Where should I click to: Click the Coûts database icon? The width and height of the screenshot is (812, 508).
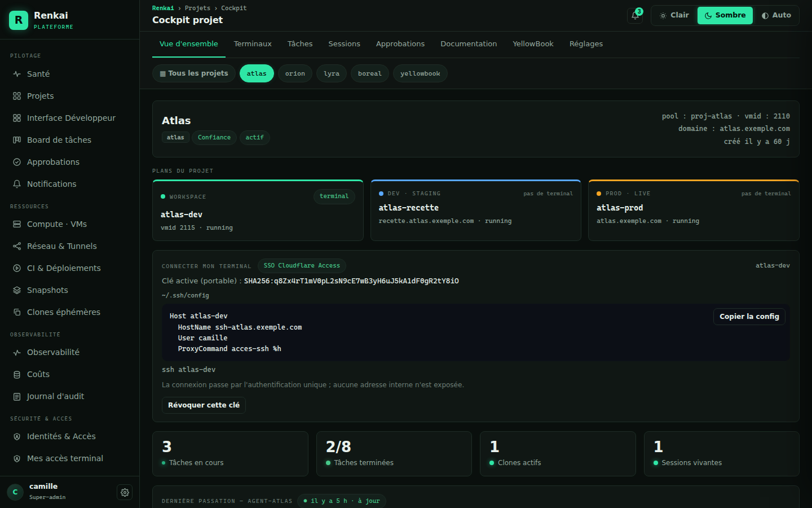click(17, 374)
